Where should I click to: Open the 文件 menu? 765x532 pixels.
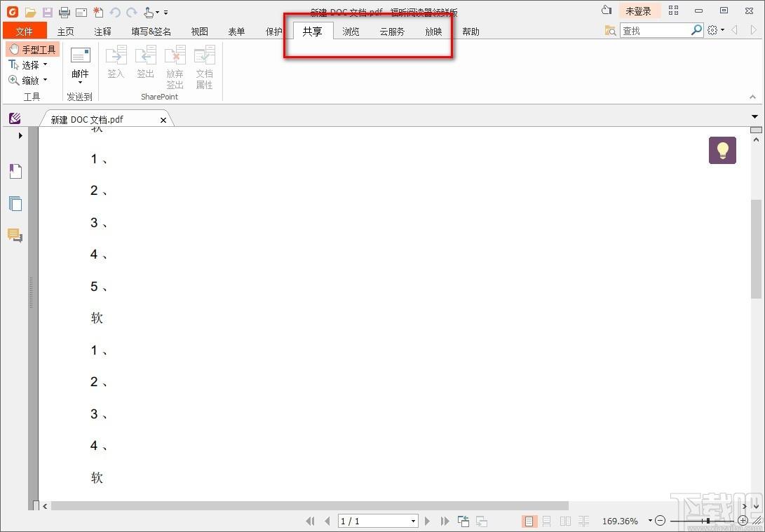(25, 32)
